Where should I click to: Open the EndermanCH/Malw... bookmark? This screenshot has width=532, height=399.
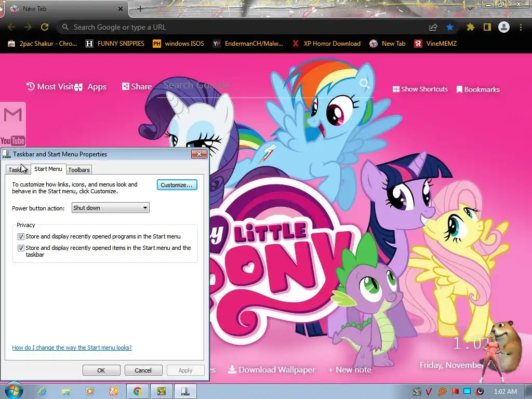pos(248,44)
